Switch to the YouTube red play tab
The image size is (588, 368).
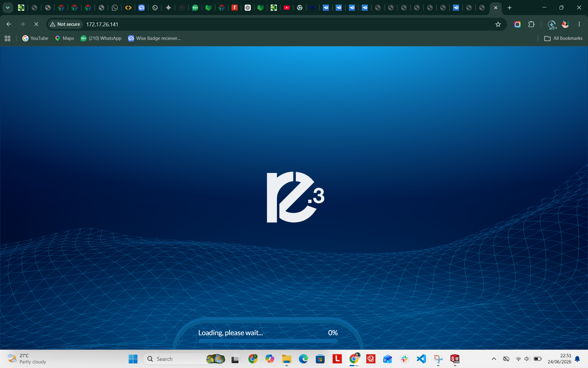(287, 8)
